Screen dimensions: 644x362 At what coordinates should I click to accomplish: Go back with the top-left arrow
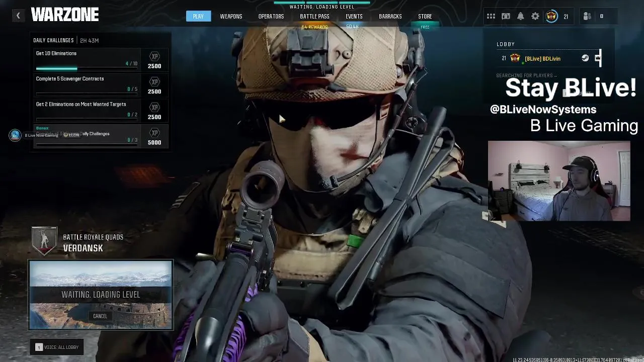pyautogui.click(x=18, y=16)
